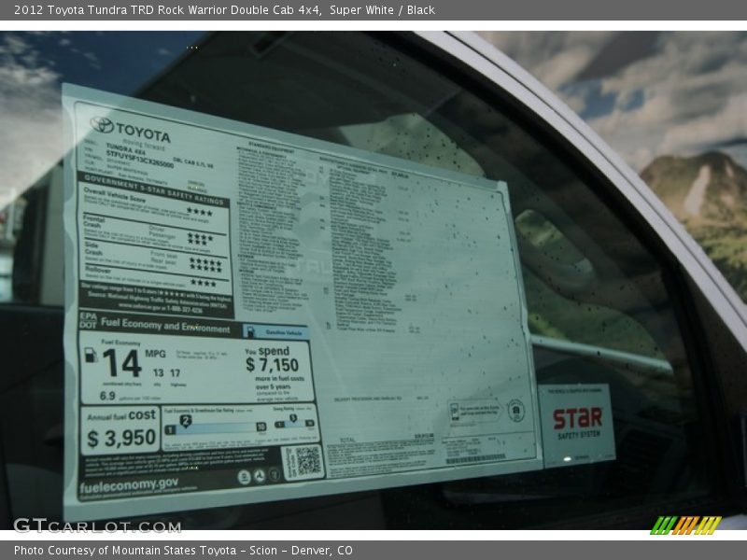
Task: Click the red STAR Safety System sticker
Action: coord(576,426)
